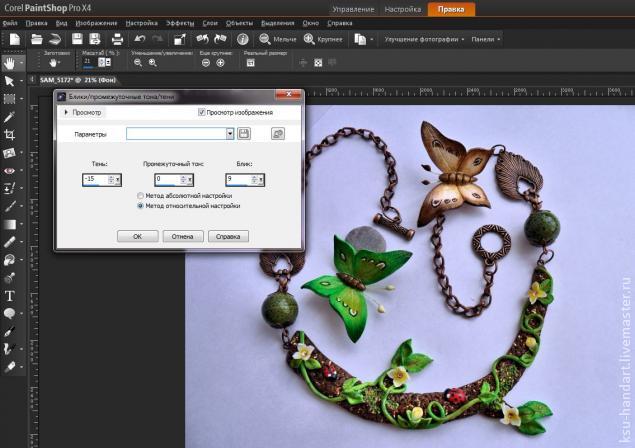Viewport: 635px width, 448px height.
Task: Open the Выделения menu
Action: [x=277, y=23]
